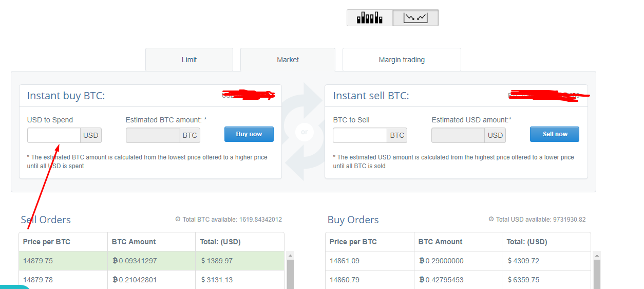The image size is (644, 289).
Task: Click clock icon next to Total BTC available
Action: [178, 219]
